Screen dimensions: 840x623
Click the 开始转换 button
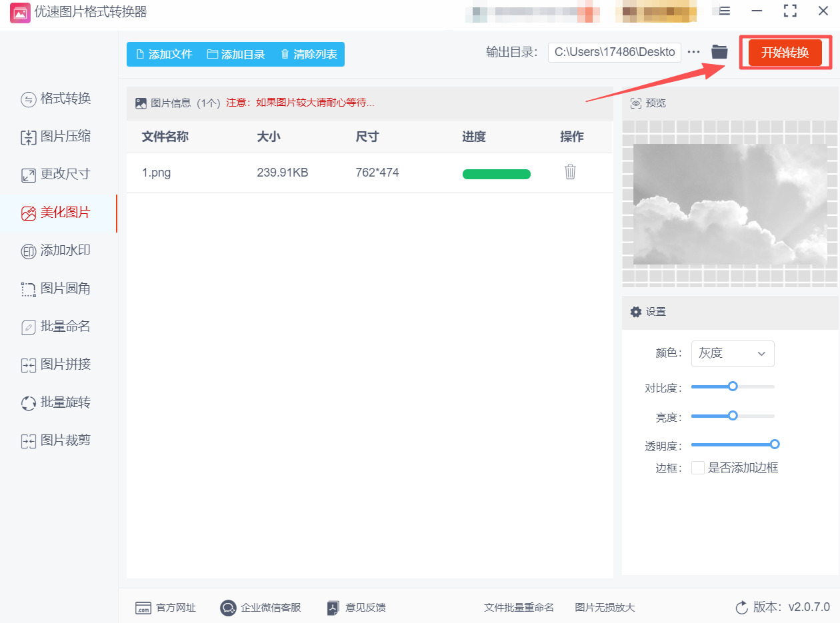point(785,51)
